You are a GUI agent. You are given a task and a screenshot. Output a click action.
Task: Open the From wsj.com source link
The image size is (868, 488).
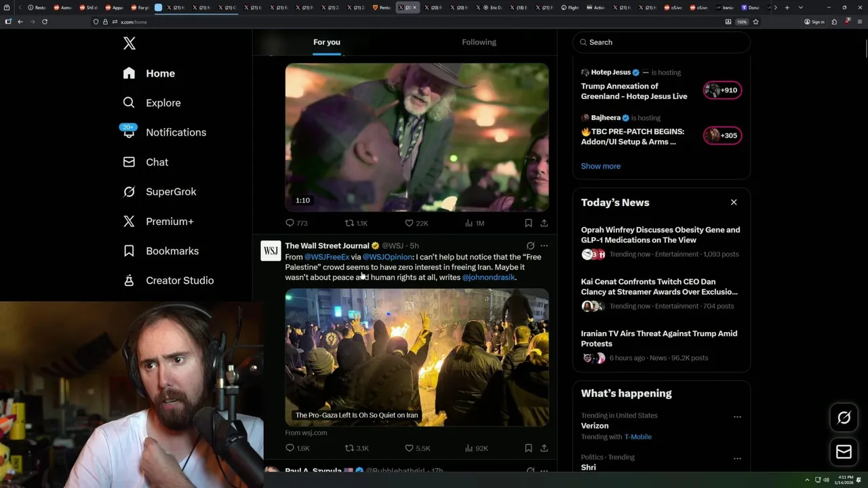coord(306,432)
